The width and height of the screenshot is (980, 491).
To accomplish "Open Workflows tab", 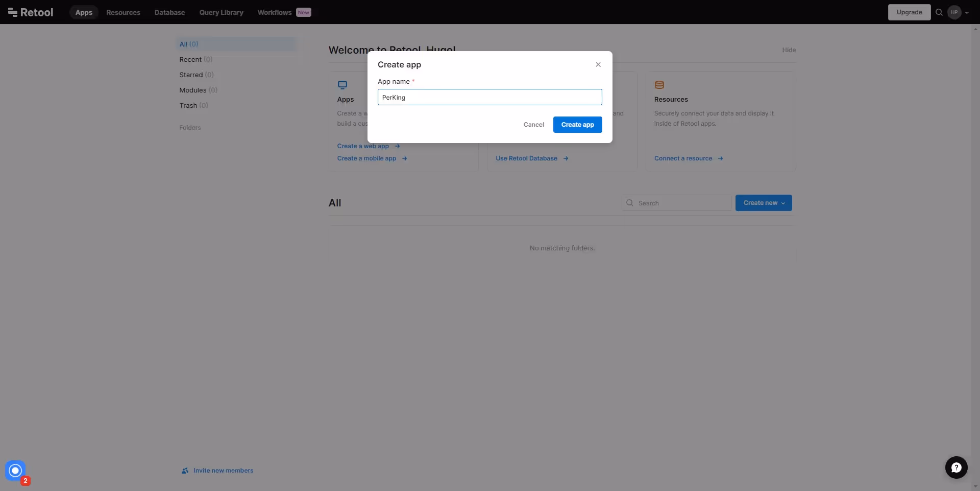I will (x=275, y=12).
